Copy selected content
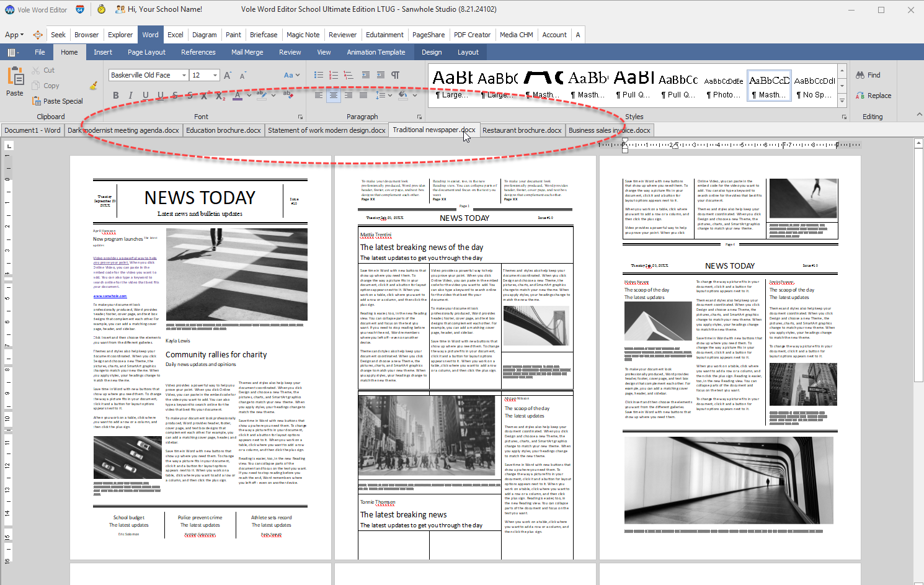 (45, 86)
